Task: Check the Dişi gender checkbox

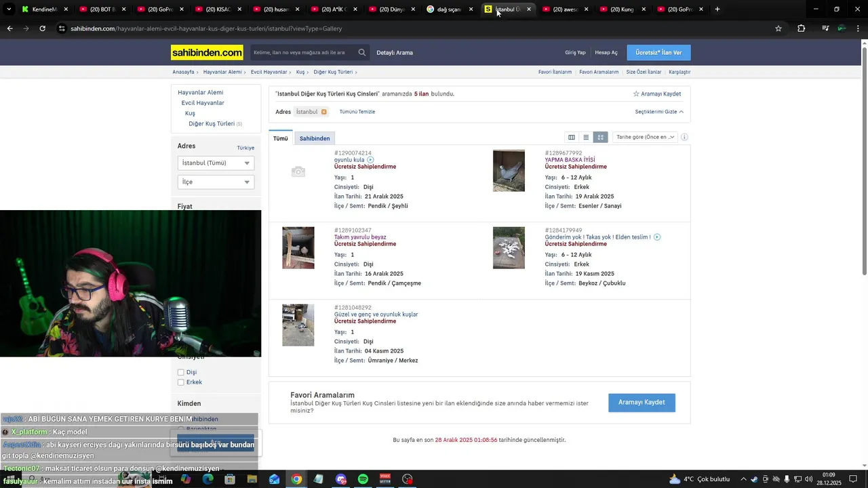Action: 181,372
